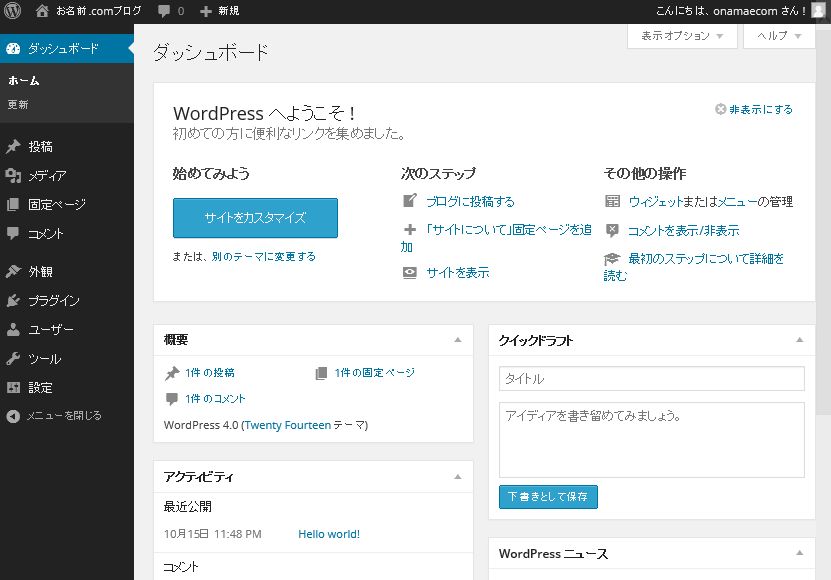Collapse the WordPress ニュース widget

tap(800, 553)
